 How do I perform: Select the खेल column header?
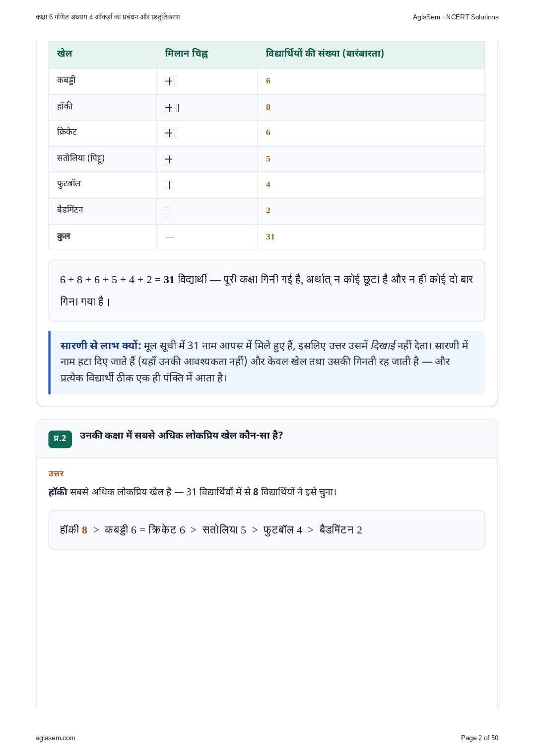click(65, 54)
